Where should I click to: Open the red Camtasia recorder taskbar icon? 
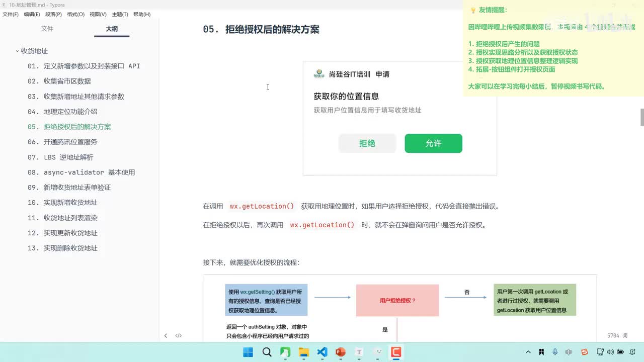tap(396, 352)
